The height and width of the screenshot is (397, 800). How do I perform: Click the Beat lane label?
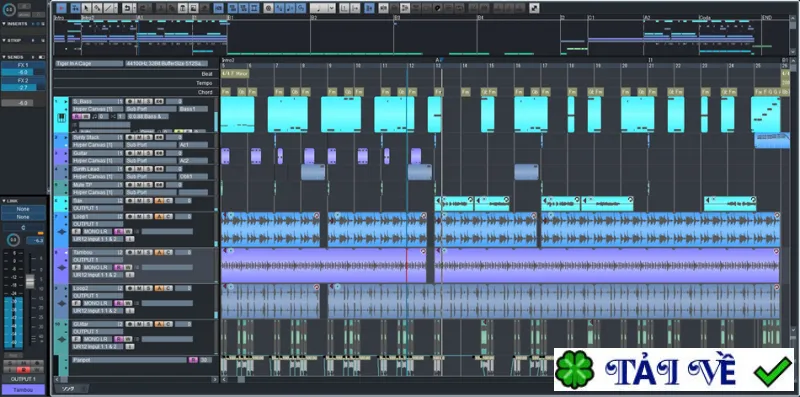click(206, 74)
